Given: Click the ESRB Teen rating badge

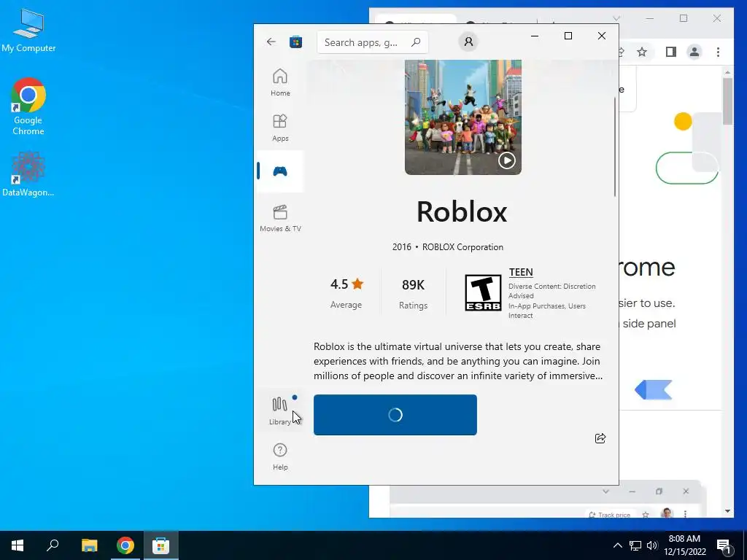Looking at the screenshot, I should [x=483, y=293].
